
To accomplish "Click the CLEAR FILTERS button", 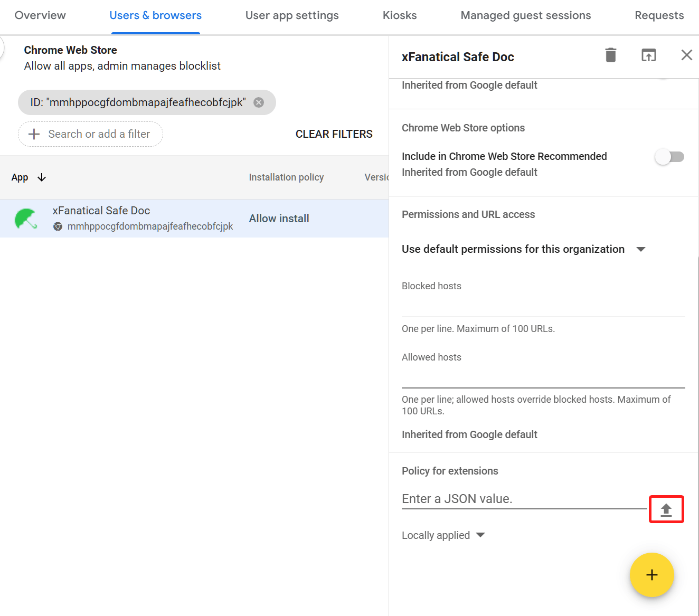I will pos(334,134).
